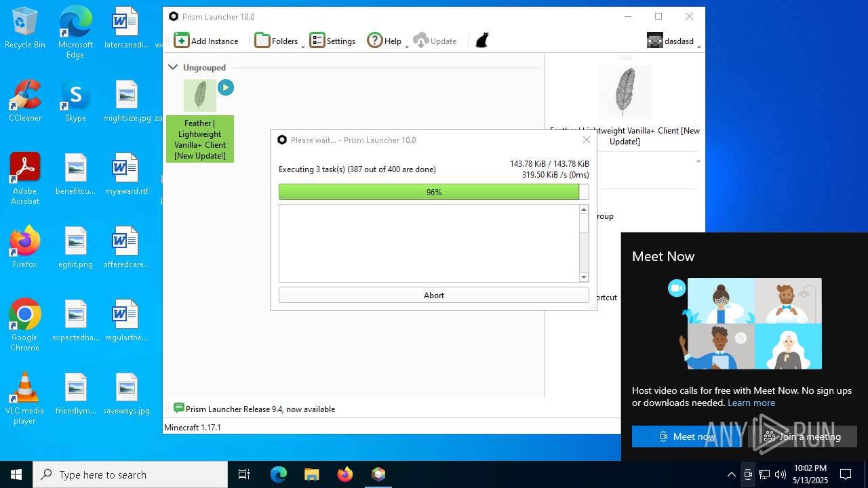
Task: Select eghit.png desktop file
Action: tap(75, 247)
